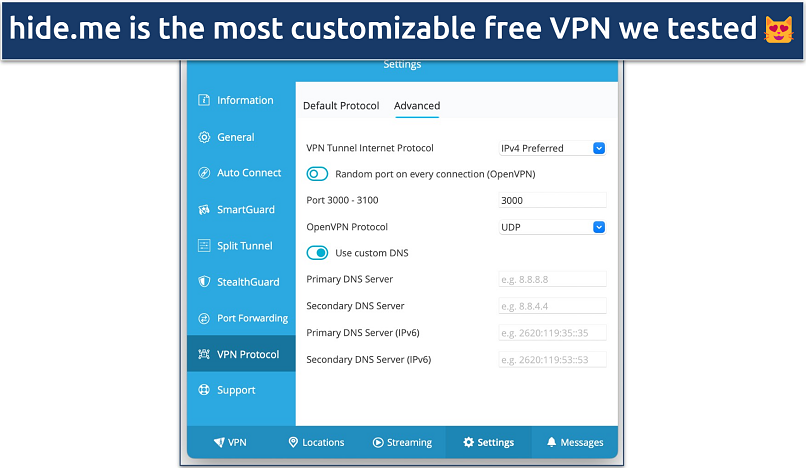The image size is (806, 468).
Task: Focus the Primary DNS Server field
Action: coord(552,279)
